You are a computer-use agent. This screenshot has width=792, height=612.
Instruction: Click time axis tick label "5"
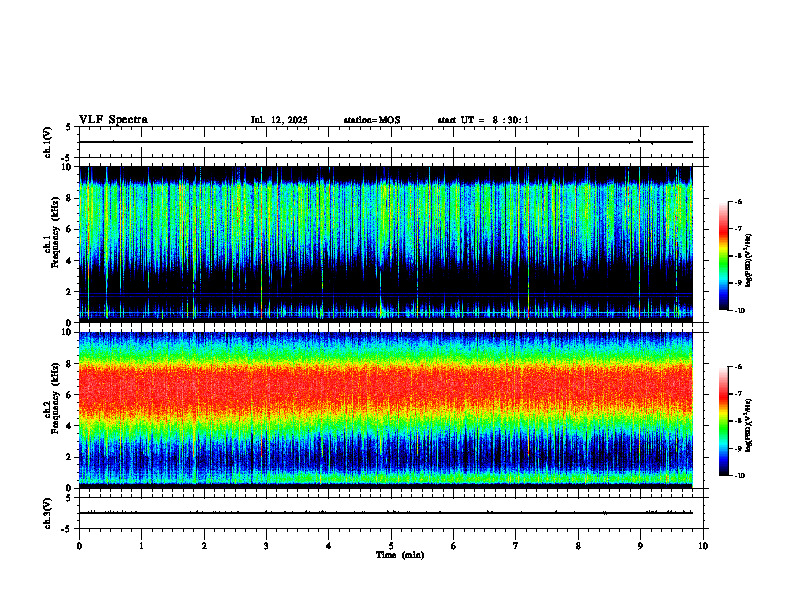[x=391, y=546]
